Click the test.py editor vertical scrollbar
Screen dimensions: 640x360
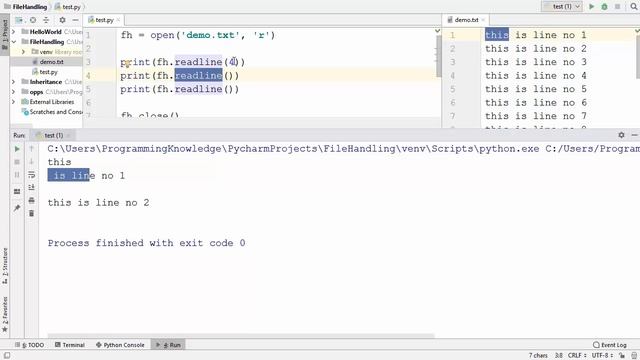pos(439,56)
